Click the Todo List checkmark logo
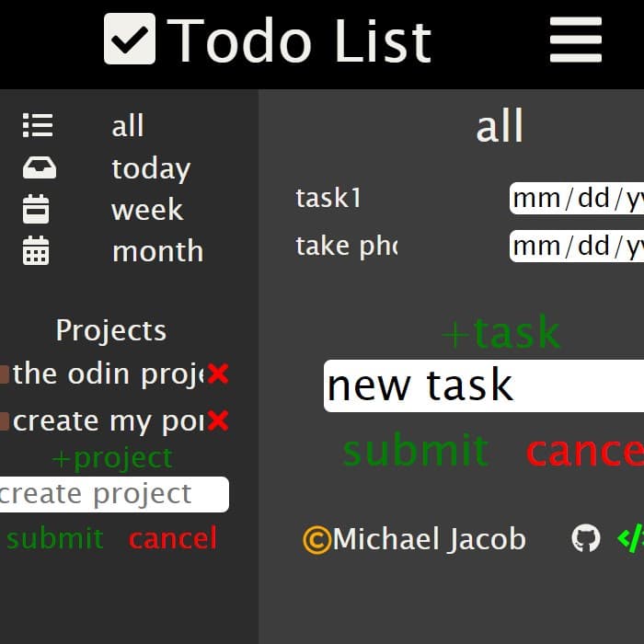Viewport: 644px width, 644px height. tap(130, 39)
